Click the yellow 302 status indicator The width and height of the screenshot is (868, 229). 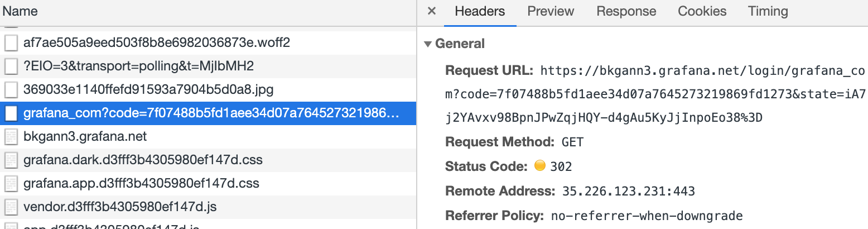click(x=539, y=166)
